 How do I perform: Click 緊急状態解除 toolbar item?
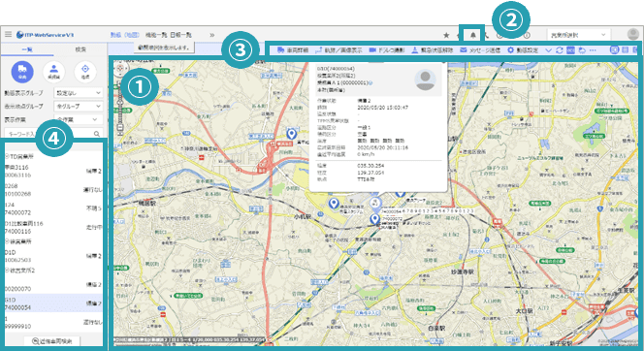pyautogui.click(x=432, y=50)
